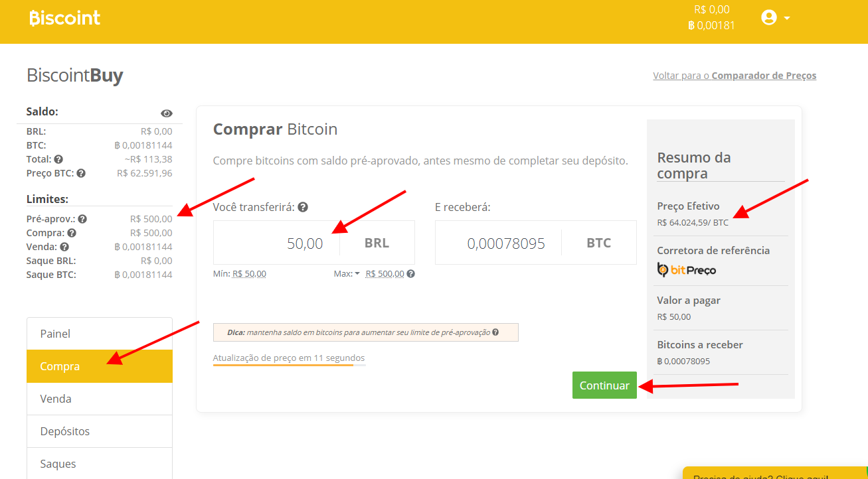Expand the account dropdown caret

(787, 19)
